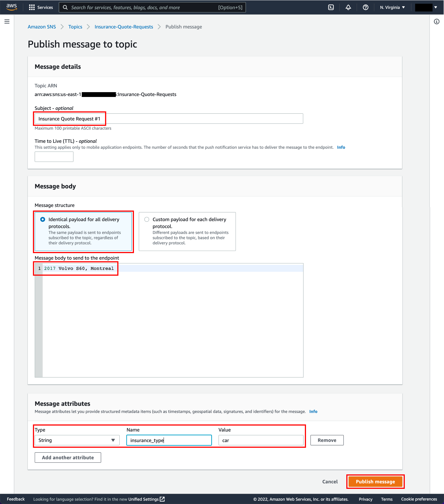This screenshot has height=504, width=444.
Task: Expand the Type dropdown in Message attributes
Action: pos(113,440)
